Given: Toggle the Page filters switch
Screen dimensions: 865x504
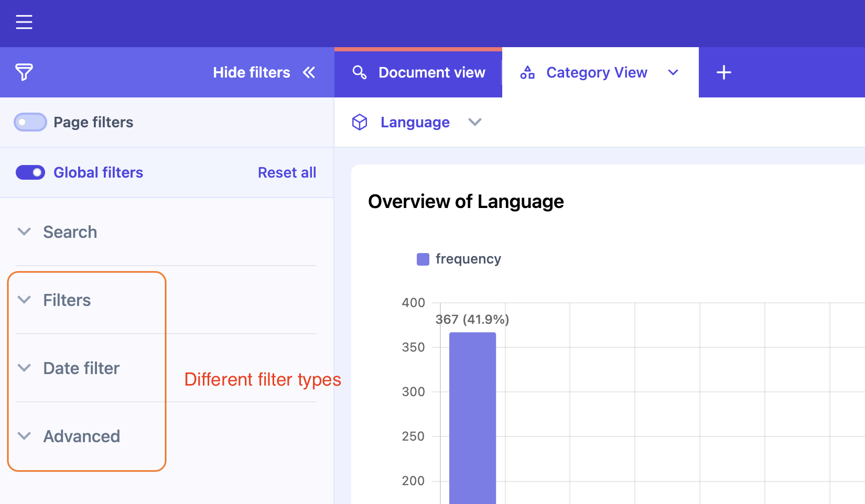Looking at the screenshot, I should pos(30,122).
